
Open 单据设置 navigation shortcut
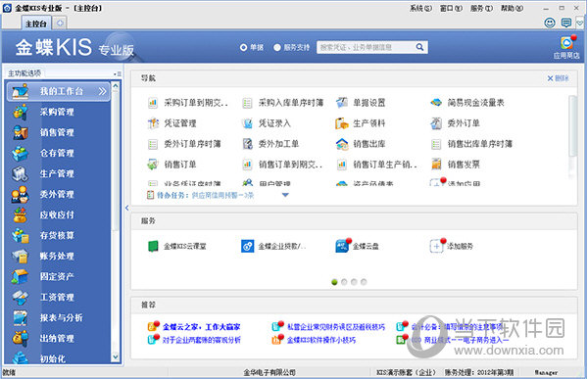pyautogui.click(x=361, y=103)
